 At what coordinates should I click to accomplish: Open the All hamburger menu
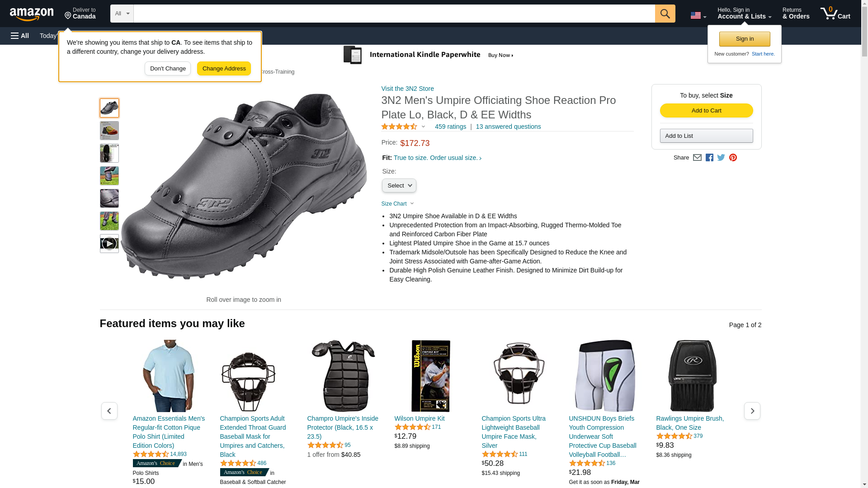[20, 36]
